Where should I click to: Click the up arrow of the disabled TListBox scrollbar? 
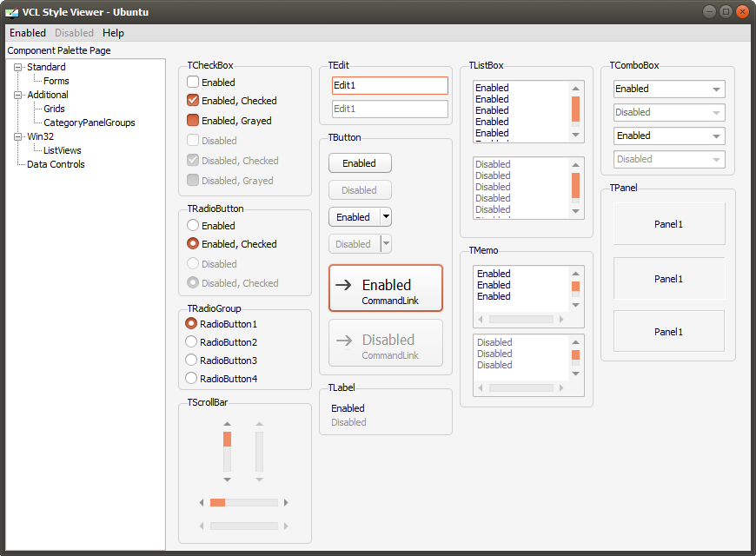[575, 165]
